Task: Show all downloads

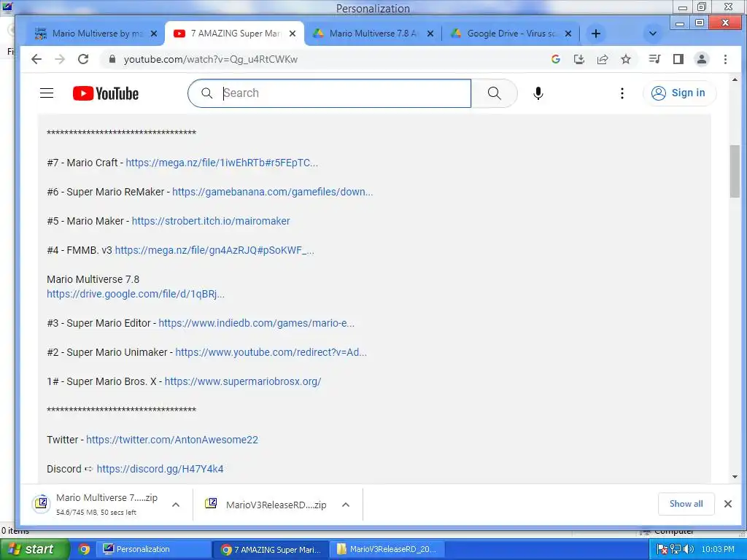Action: click(x=686, y=504)
